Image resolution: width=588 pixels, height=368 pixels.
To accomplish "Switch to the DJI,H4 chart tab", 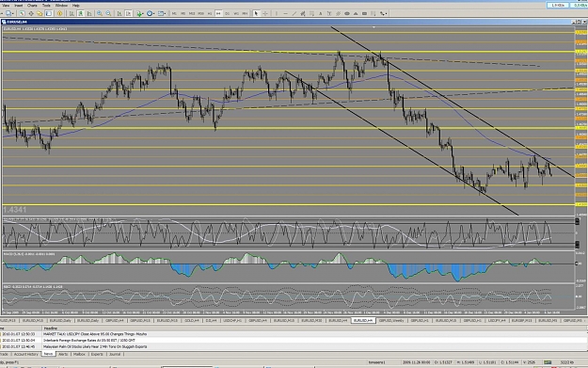I will (x=211, y=320).
